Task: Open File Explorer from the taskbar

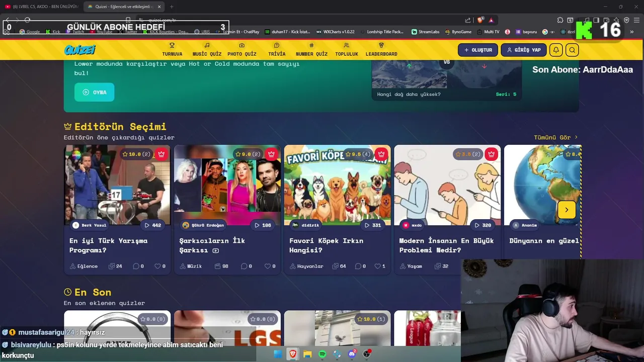Action: tap(307, 354)
